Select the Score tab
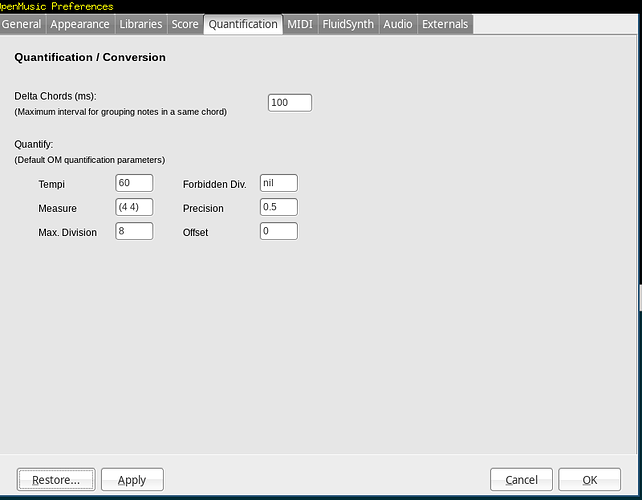The image size is (642, 500). click(185, 24)
